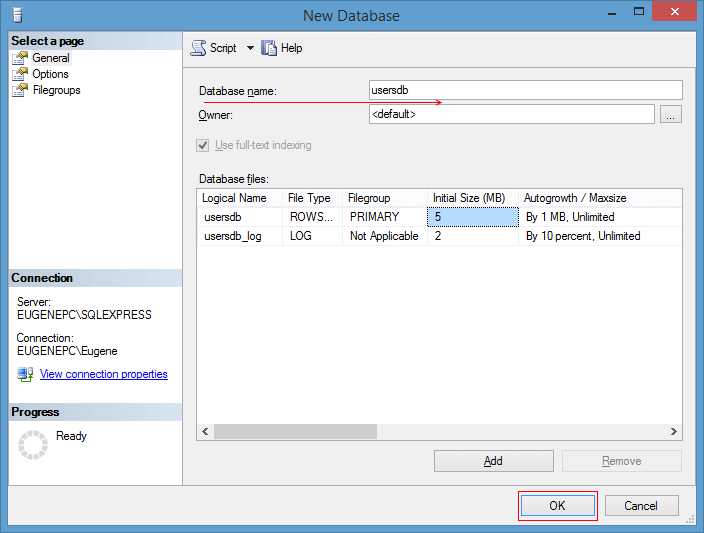Viewport: 704px width, 533px height.
Task: Click the connection properties icon
Action: [x=25, y=374]
